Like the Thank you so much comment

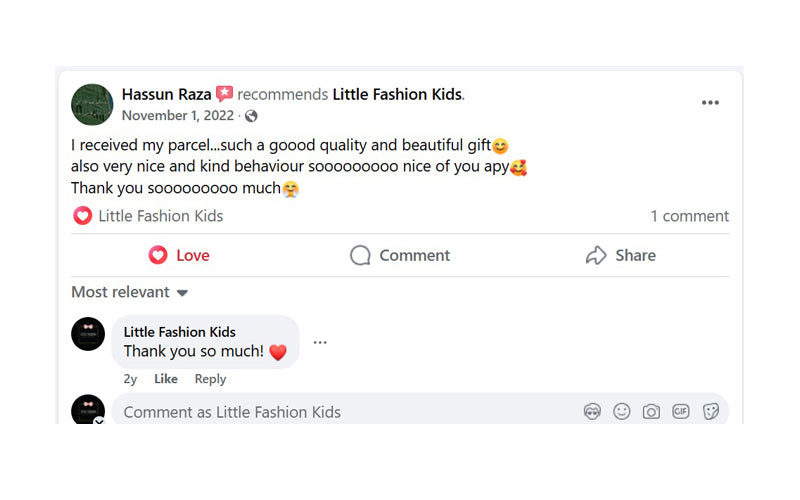click(166, 379)
